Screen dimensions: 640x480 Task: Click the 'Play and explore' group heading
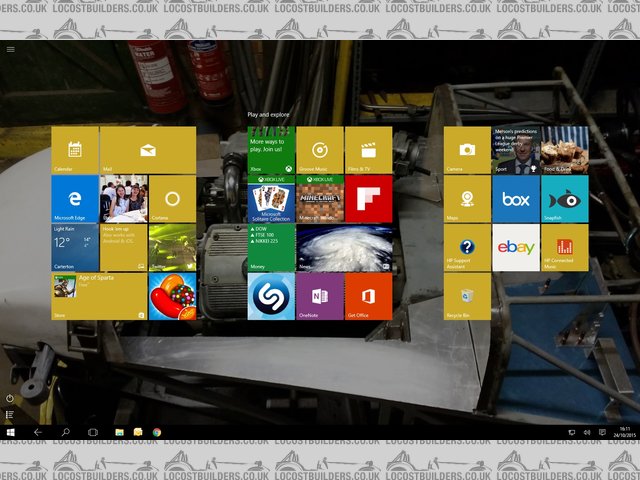[x=268, y=115]
